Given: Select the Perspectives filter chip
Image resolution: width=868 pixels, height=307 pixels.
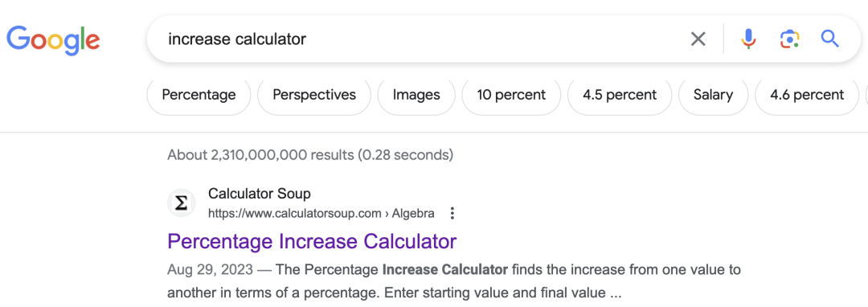Looking at the screenshot, I should (314, 95).
